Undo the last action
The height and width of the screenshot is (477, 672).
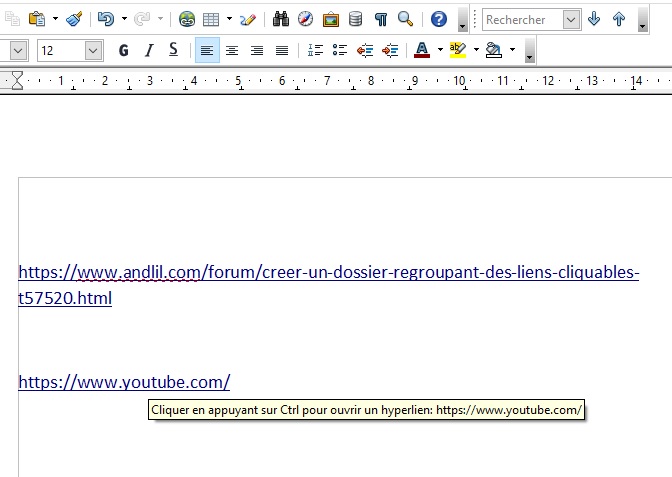point(105,19)
